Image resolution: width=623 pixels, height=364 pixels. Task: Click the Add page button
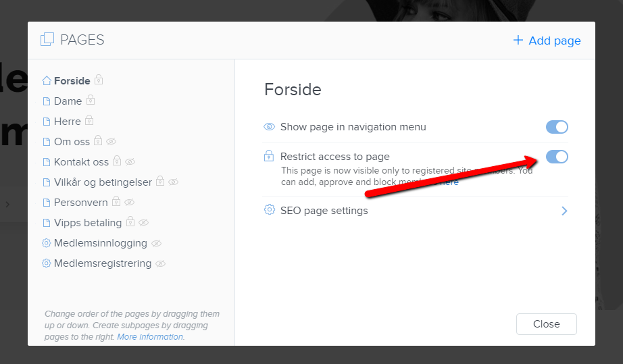click(x=547, y=41)
